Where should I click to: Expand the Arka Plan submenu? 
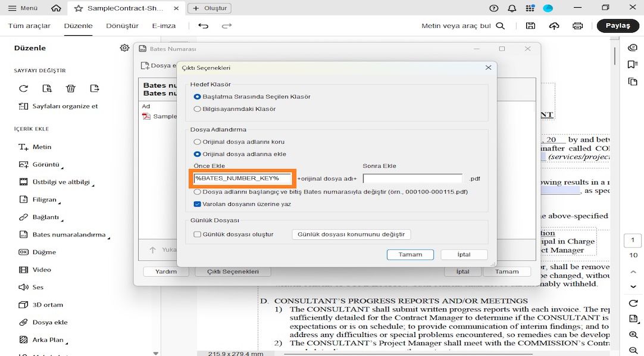[x=67, y=342]
